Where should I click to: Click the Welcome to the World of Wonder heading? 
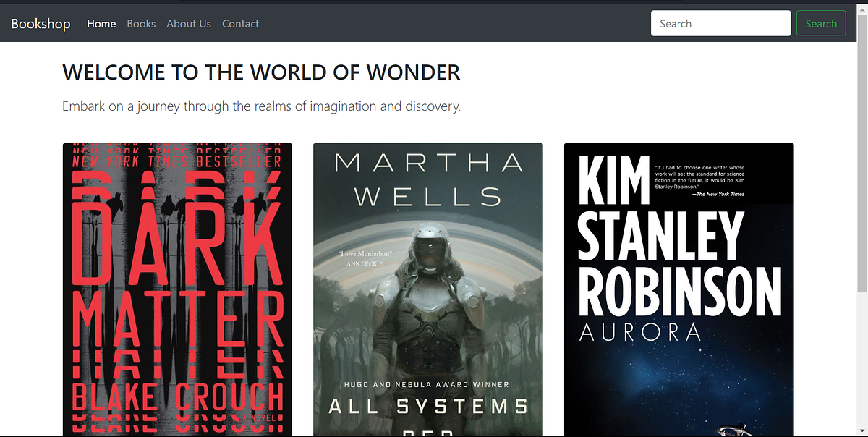tap(261, 72)
